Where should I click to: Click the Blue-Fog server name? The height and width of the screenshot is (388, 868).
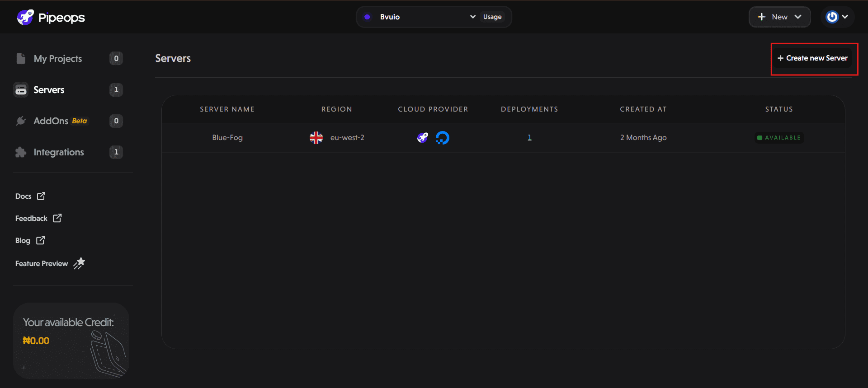(x=227, y=137)
